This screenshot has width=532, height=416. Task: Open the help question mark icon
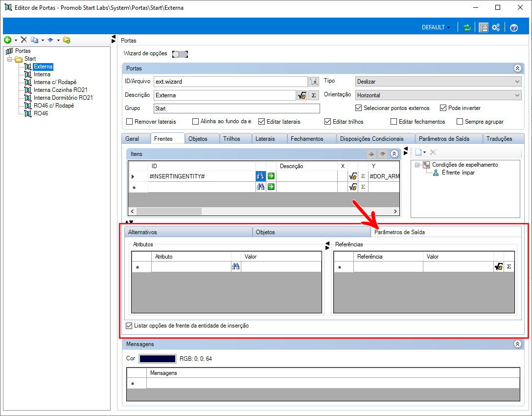click(514, 28)
